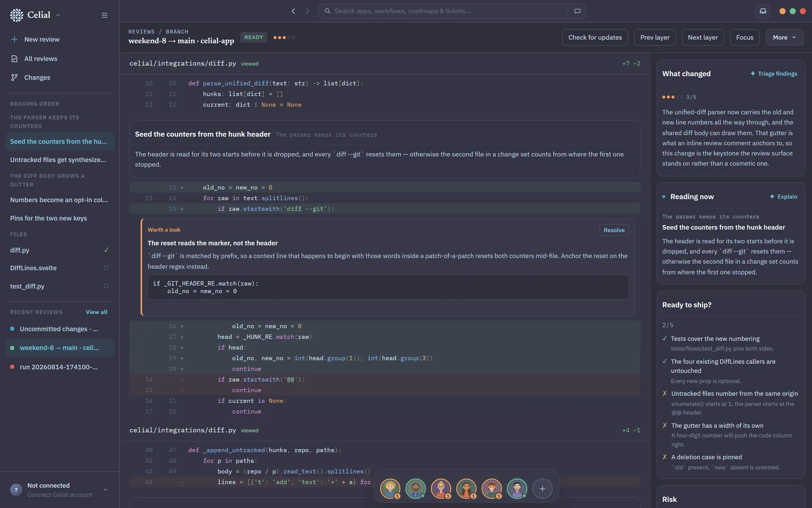Open 'run 20260814-174100-...' recent review

coord(60,367)
